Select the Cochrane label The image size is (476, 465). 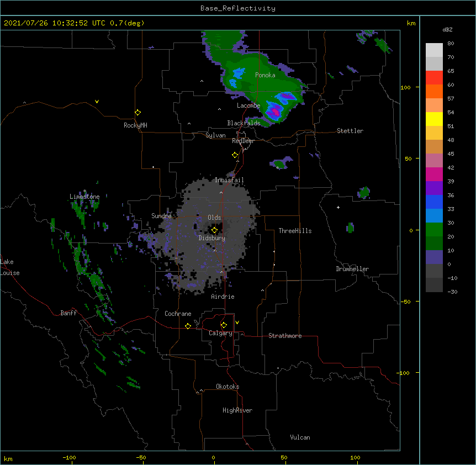178,314
